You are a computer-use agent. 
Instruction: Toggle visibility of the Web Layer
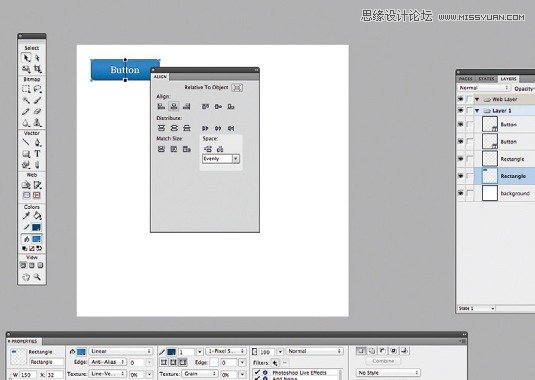coord(461,99)
